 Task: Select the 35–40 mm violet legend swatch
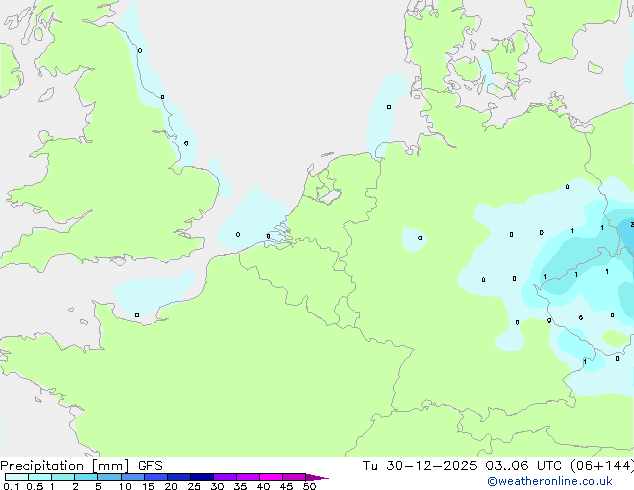[248, 477]
